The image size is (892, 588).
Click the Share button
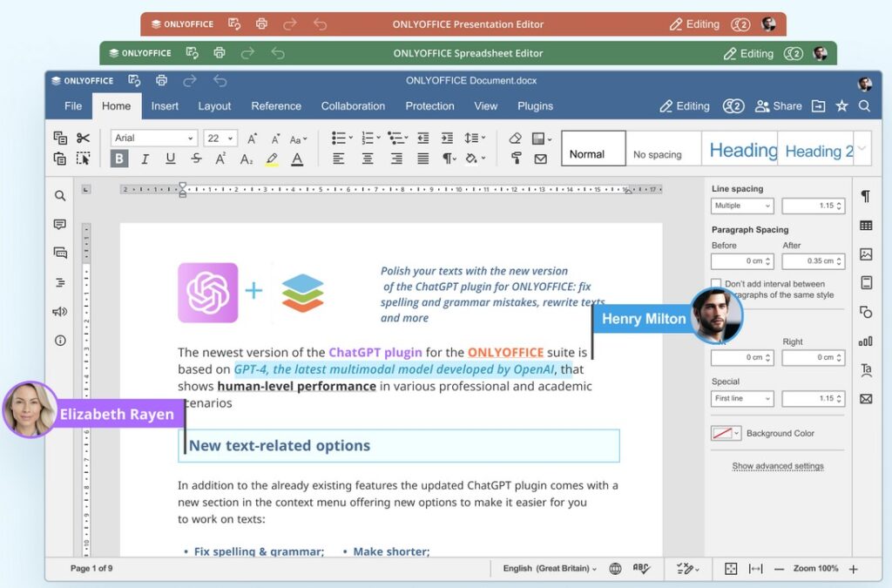[x=778, y=106]
